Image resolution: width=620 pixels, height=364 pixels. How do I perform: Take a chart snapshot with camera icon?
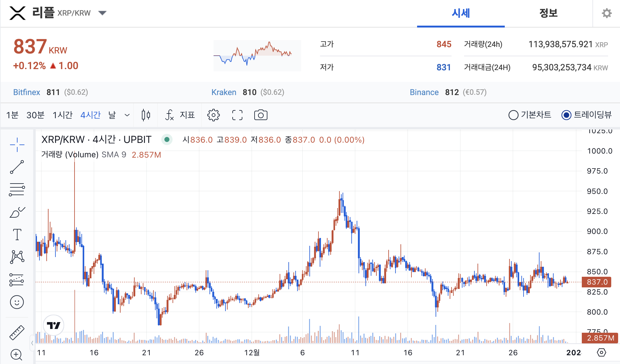click(x=261, y=115)
